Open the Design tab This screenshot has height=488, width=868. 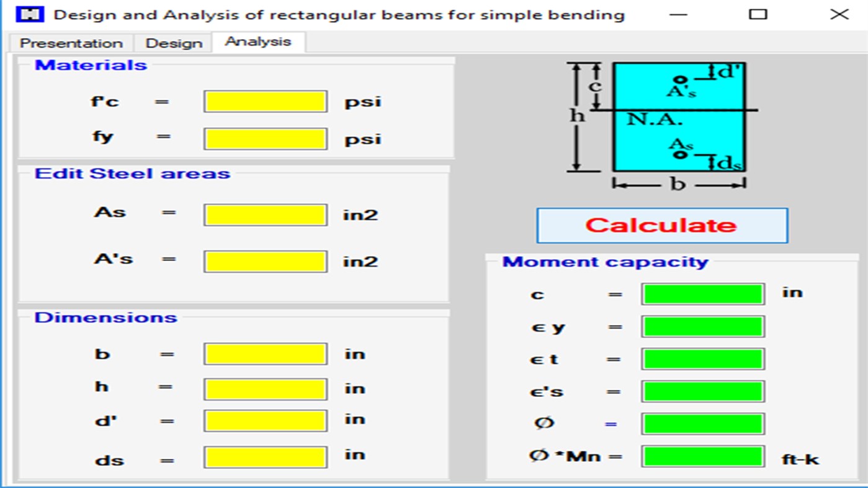tap(174, 43)
